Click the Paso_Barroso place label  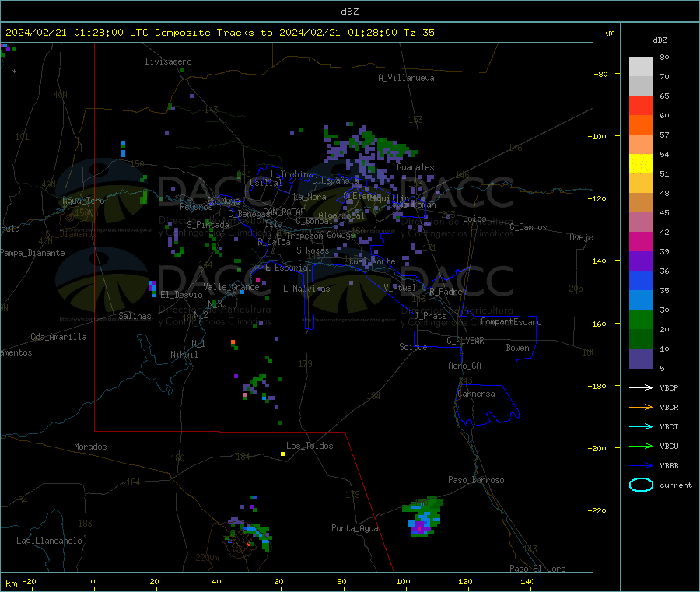pos(476,480)
